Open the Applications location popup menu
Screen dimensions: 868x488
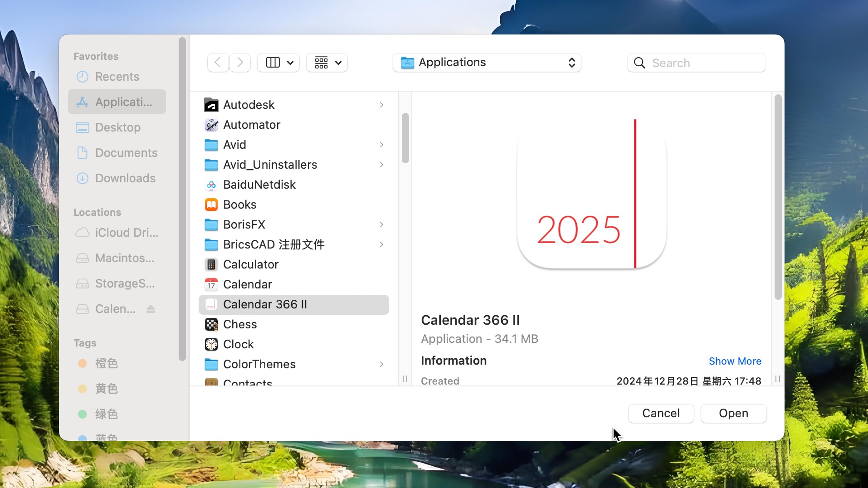tap(487, 63)
